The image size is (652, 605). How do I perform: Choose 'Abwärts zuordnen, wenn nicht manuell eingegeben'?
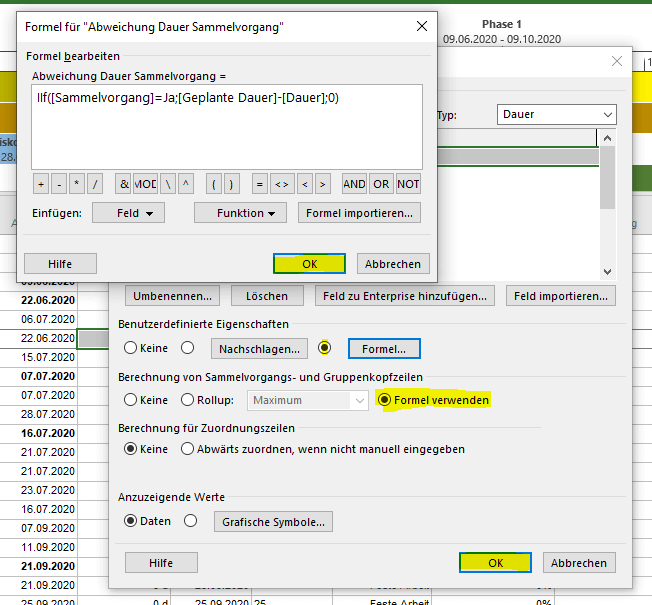(x=188, y=449)
